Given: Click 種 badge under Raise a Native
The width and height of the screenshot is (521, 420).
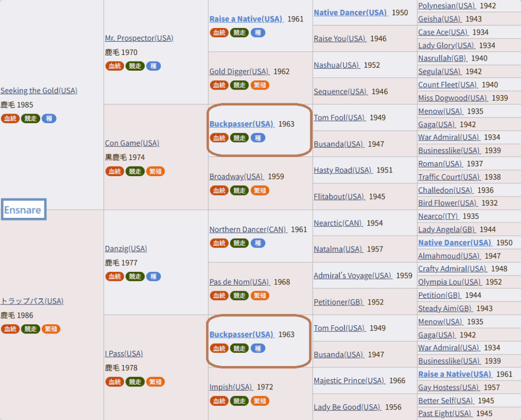Looking at the screenshot, I should pyautogui.click(x=258, y=33).
